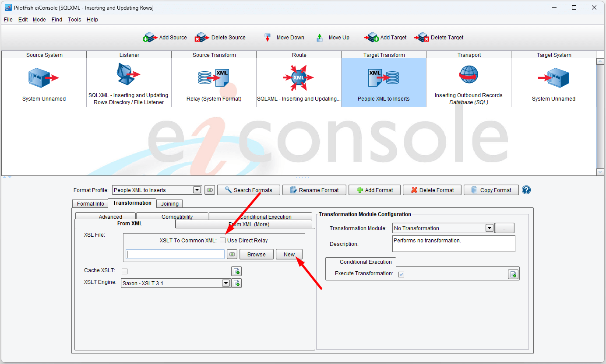The image size is (606, 364).
Task: Click the Search Formats button
Action: [248, 190]
